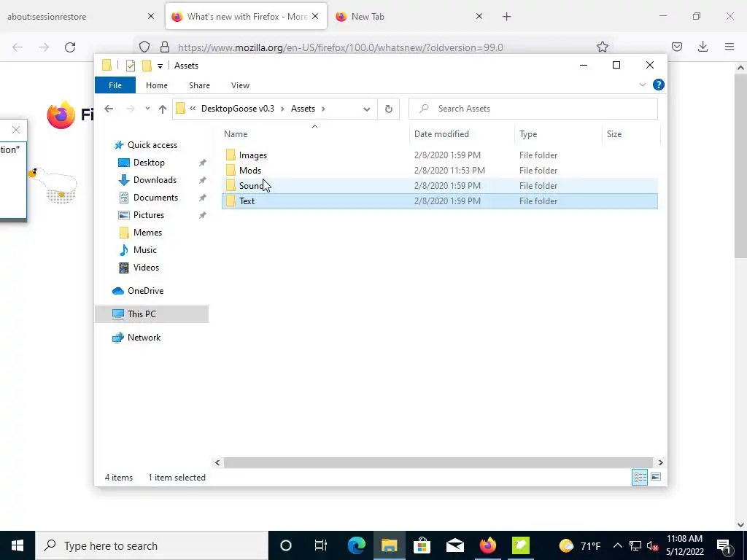The image size is (747, 560).
Task: Select OneDrive in navigation pane
Action: [145, 291]
